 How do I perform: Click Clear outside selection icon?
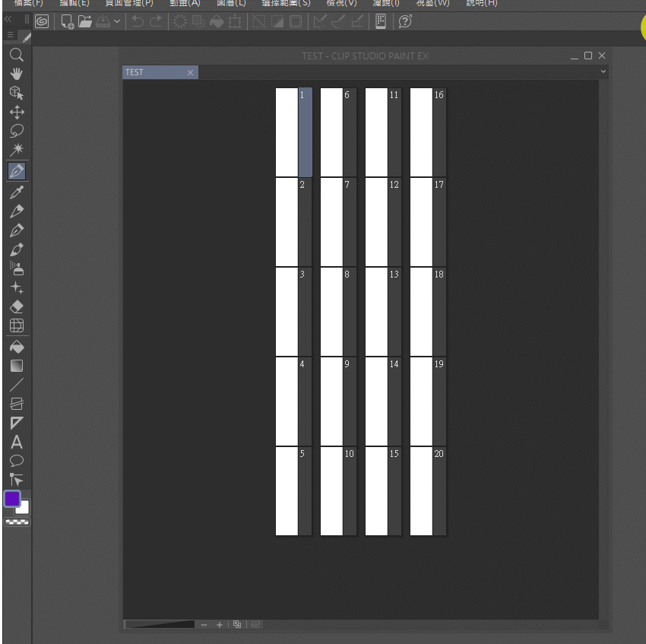[x=198, y=21]
